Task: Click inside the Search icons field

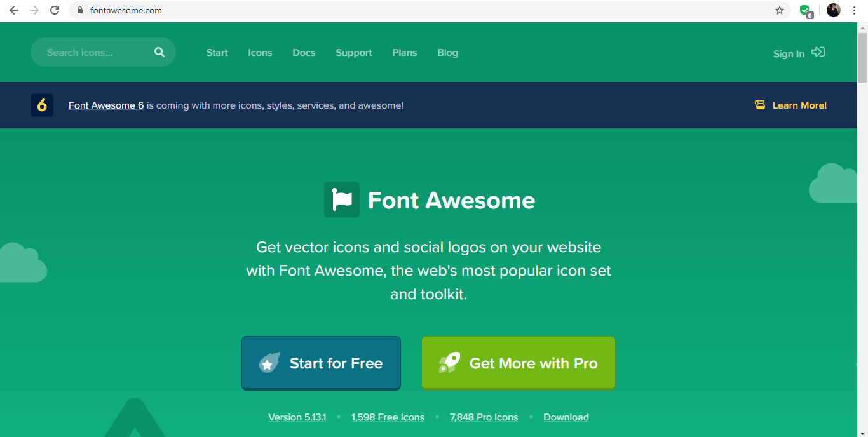Action: (103, 52)
